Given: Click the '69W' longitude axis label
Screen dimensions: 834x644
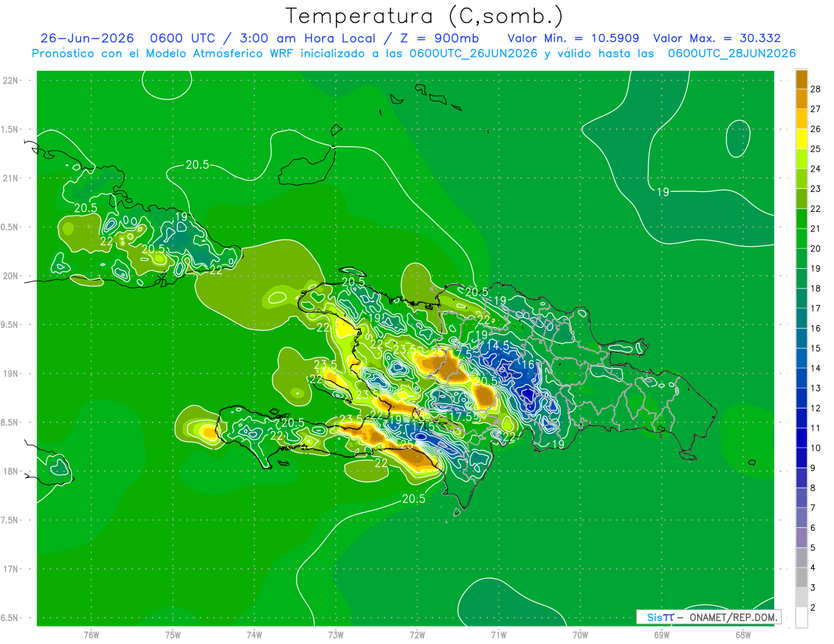Looking at the screenshot, I should (662, 634).
